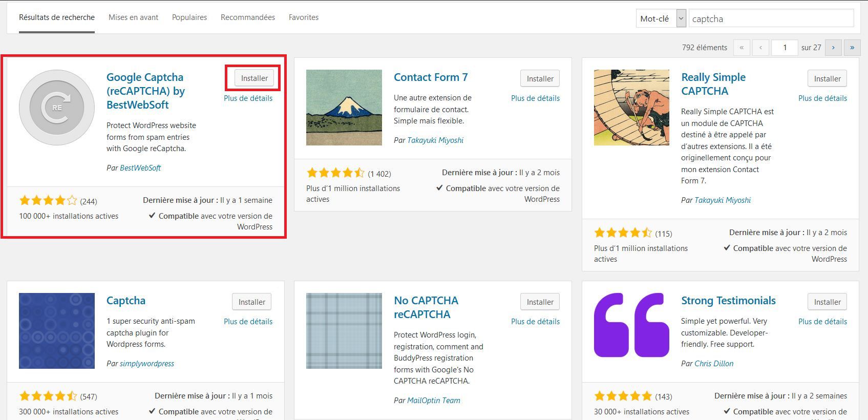The width and height of the screenshot is (868, 420).
Task: Select the sur 27 page total text
Action: 811,48
